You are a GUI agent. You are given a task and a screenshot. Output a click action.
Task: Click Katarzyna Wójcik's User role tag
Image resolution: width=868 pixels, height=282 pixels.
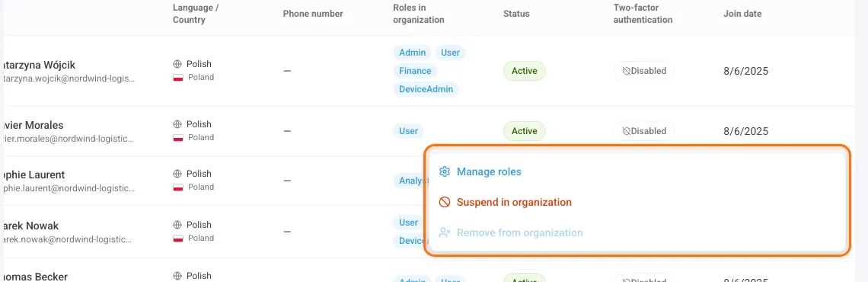click(451, 53)
